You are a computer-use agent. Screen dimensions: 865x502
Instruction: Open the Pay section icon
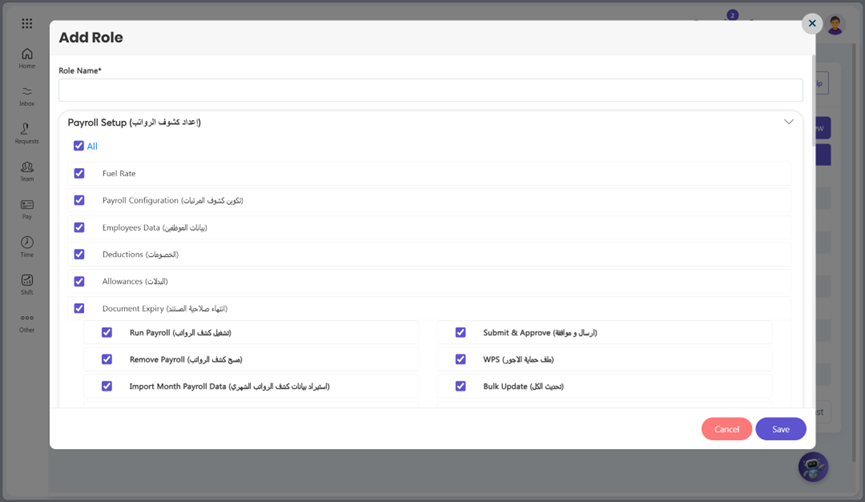coord(27,205)
